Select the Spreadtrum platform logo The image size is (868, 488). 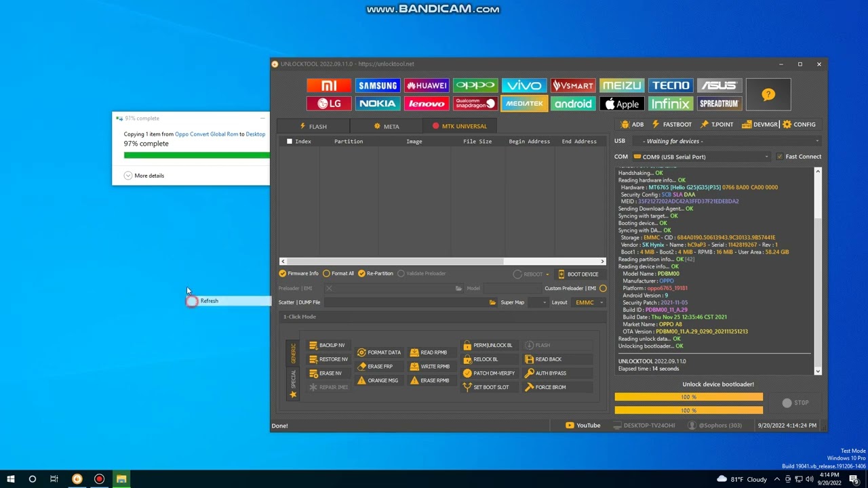click(719, 104)
